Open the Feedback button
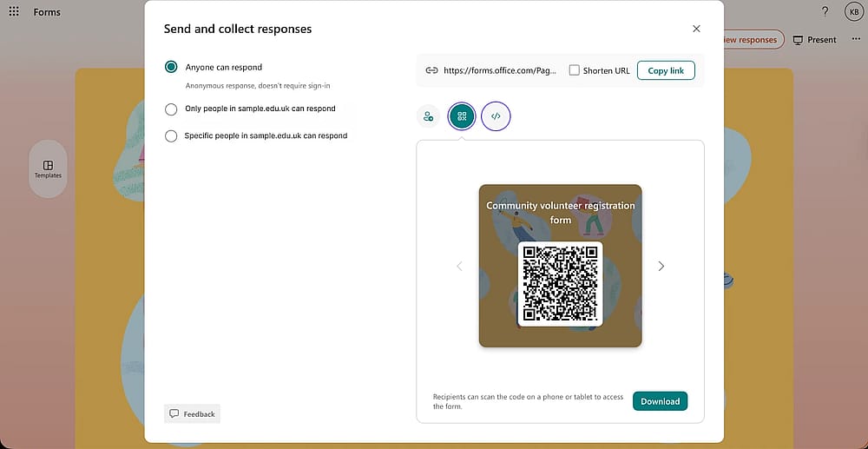The height and width of the screenshot is (449, 868). tap(192, 413)
